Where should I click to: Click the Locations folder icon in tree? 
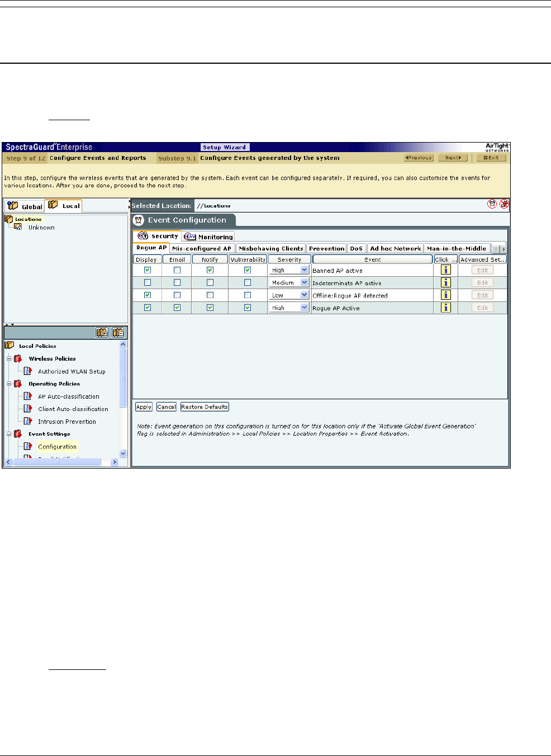(x=9, y=219)
